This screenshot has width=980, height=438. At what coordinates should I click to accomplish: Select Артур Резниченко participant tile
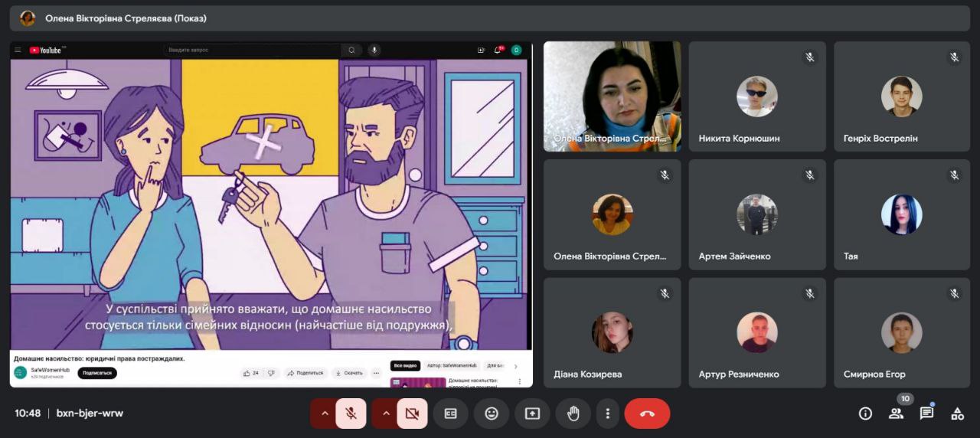click(x=757, y=332)
